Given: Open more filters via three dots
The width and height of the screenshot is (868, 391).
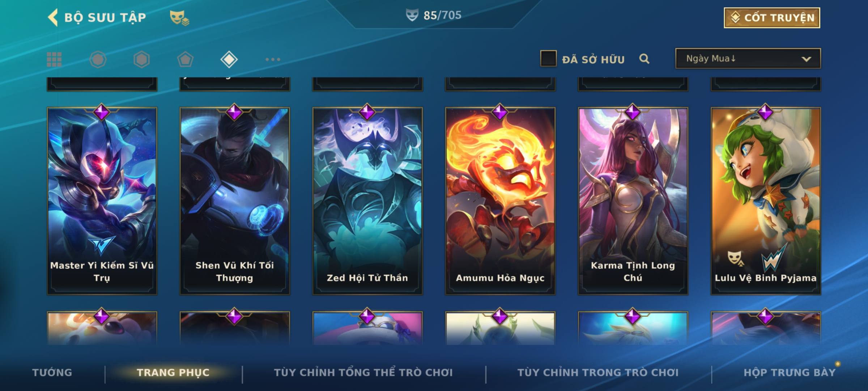Looking at the screenshot, I should [x=273, y=59].
